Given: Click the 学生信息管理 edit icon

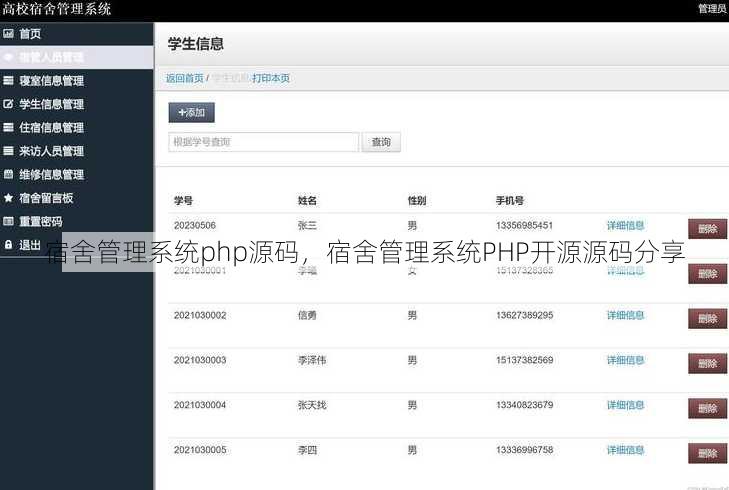Looking at the screenshot, I should pos(8,104).
